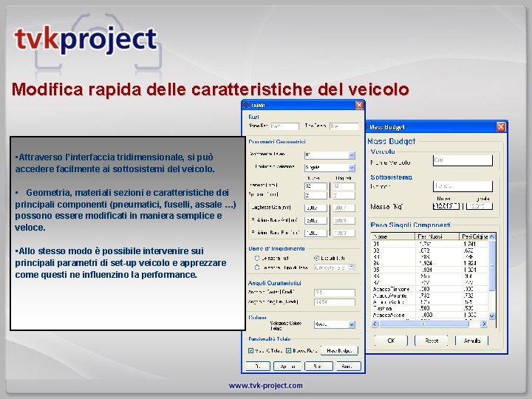The width and height of the screenshot is (532, 399).
Task: Click the left arrow of the horizontal scrollbar
Action: pyautogui.click(x=375, y=324)
